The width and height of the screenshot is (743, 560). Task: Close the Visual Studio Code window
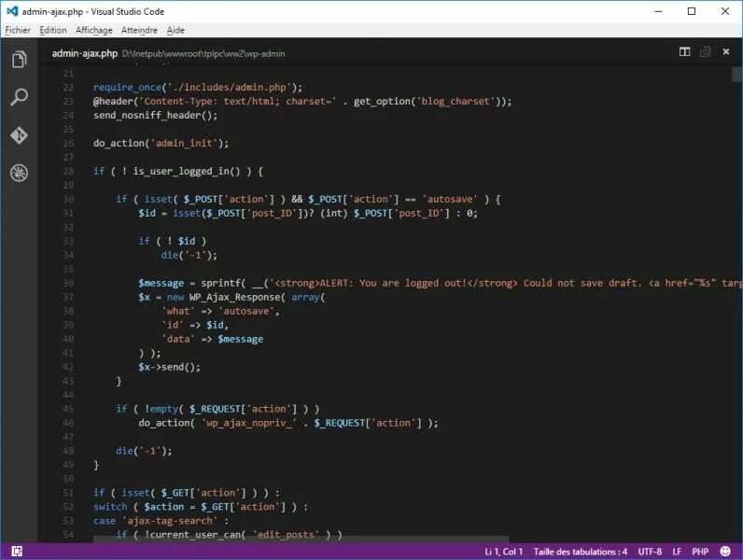725,11
